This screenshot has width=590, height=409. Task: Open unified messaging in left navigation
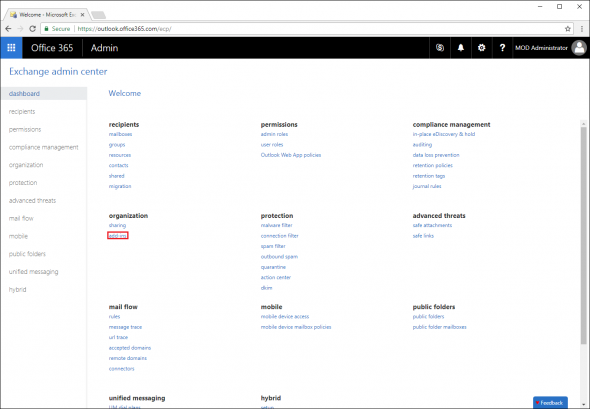[33, 272]
